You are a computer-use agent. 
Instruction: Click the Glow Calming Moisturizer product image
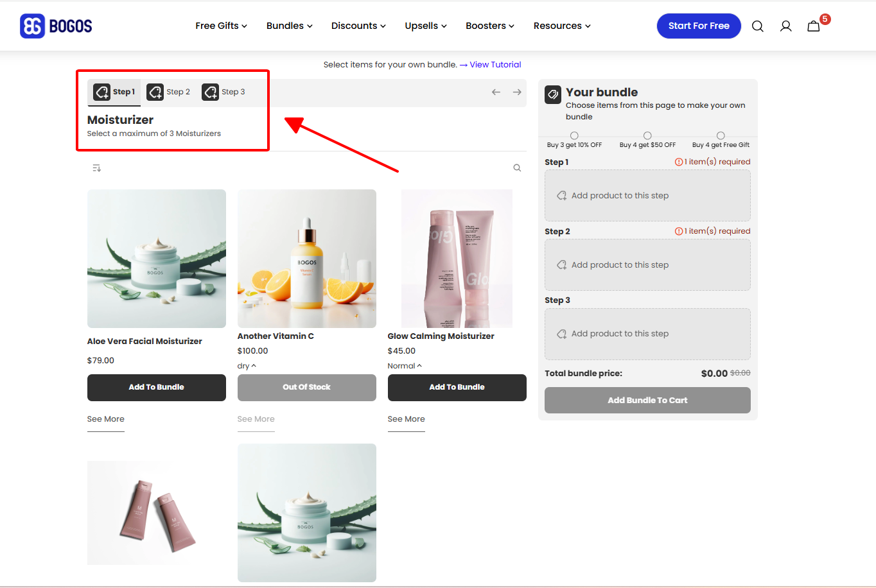457,259
